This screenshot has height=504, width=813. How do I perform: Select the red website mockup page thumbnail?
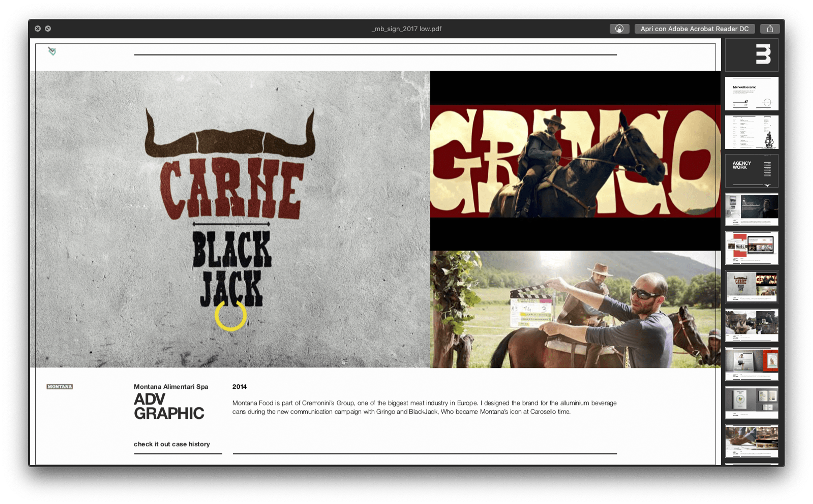(752, 248)
